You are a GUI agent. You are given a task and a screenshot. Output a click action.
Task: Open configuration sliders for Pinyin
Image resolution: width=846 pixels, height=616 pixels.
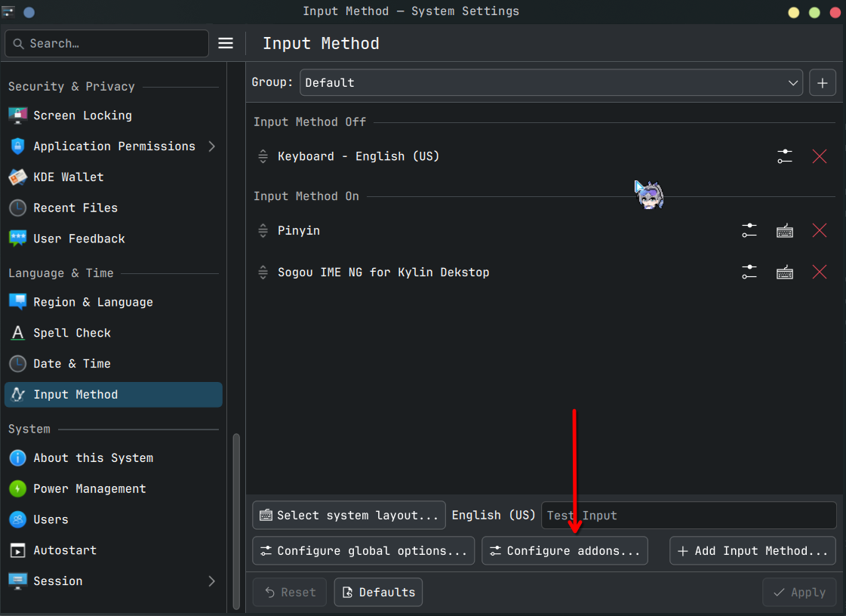[749, 231]
